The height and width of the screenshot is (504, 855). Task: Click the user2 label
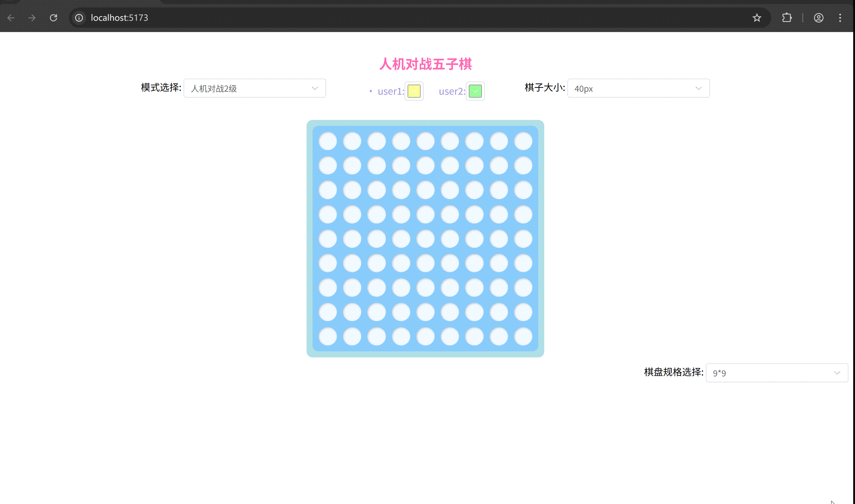click(x=451, y=91)
